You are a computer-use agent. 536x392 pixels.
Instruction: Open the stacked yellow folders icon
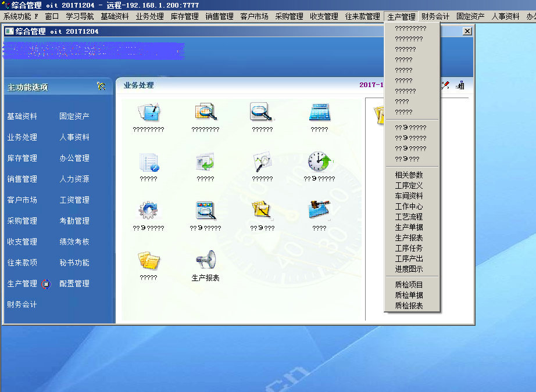coord(148,260)
